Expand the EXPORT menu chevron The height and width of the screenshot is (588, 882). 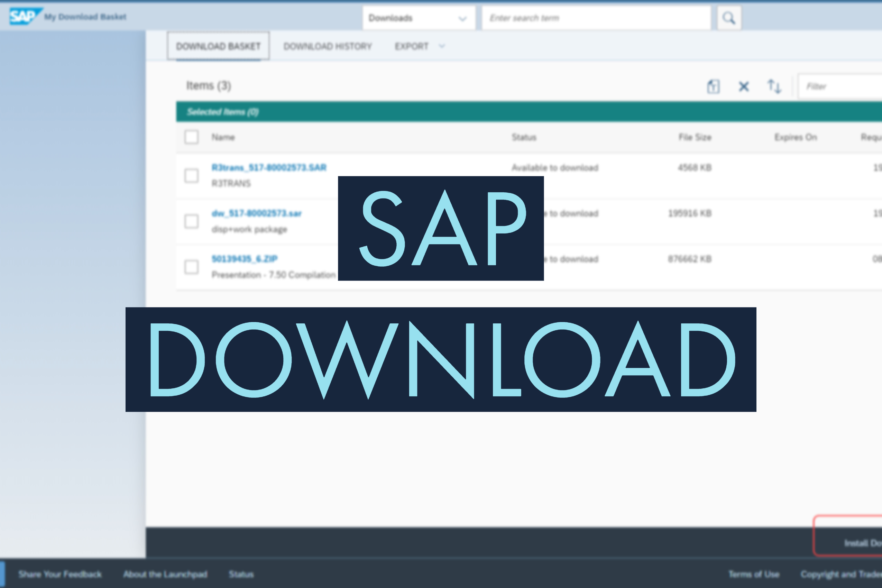(x=442, y=46)
